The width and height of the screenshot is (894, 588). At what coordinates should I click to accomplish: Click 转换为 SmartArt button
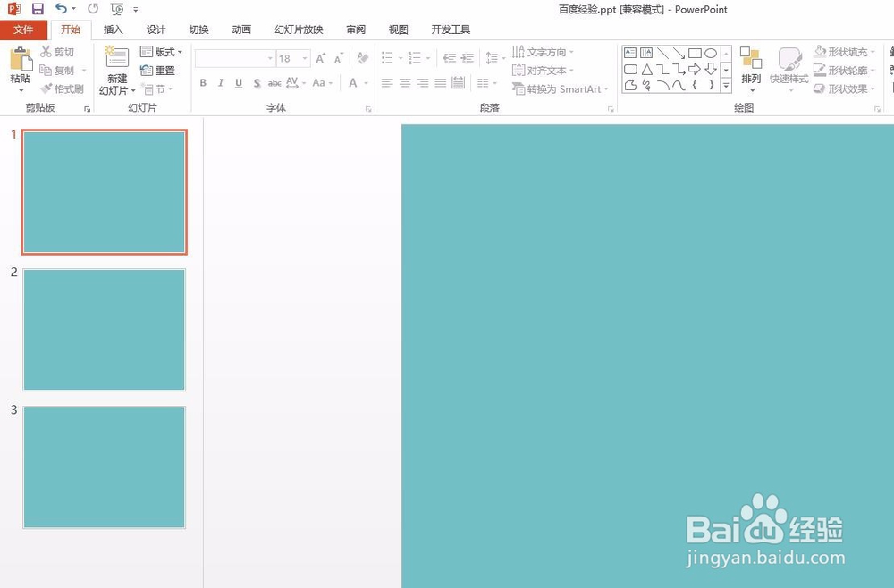(560, 88)
